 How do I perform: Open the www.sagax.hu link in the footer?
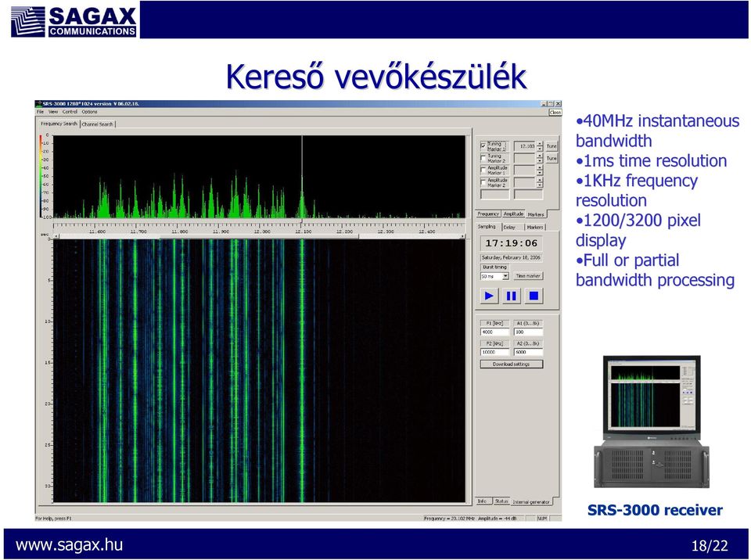click(x=69, y=544)
